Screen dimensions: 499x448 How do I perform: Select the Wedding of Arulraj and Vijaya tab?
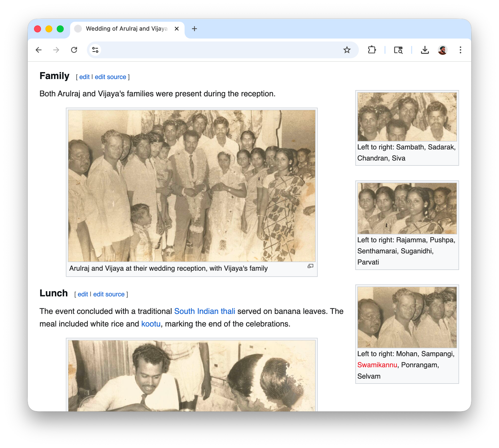pos(126,29)
